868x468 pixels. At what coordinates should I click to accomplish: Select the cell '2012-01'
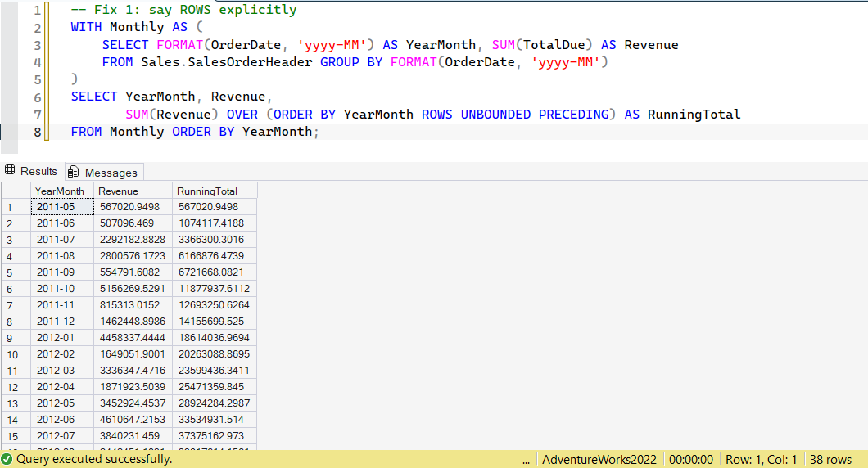coord(62,337)
